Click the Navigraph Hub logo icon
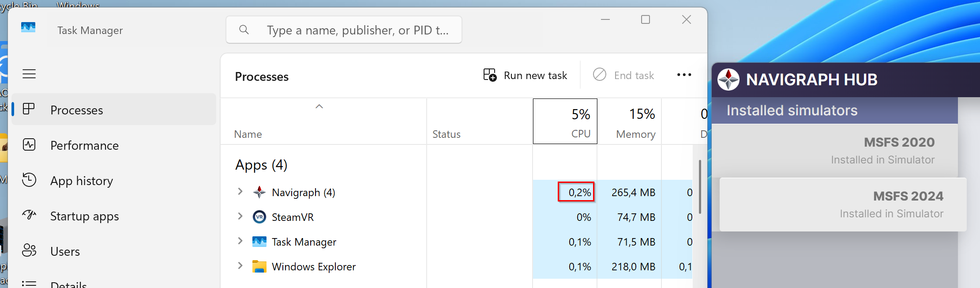 click(x=728, y=80)
